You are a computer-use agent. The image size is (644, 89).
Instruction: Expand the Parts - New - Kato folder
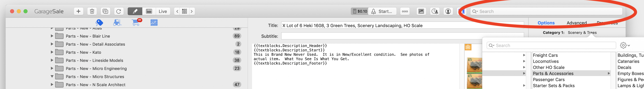(52, 52)
